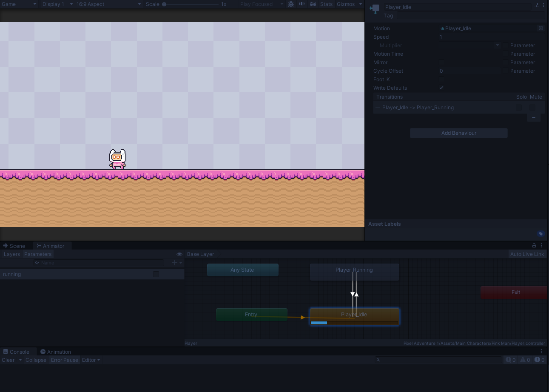549x392 pixels.
Task: Click the keyboard shortcut icon in Game toolbar
Action: (x=313, y=4)
